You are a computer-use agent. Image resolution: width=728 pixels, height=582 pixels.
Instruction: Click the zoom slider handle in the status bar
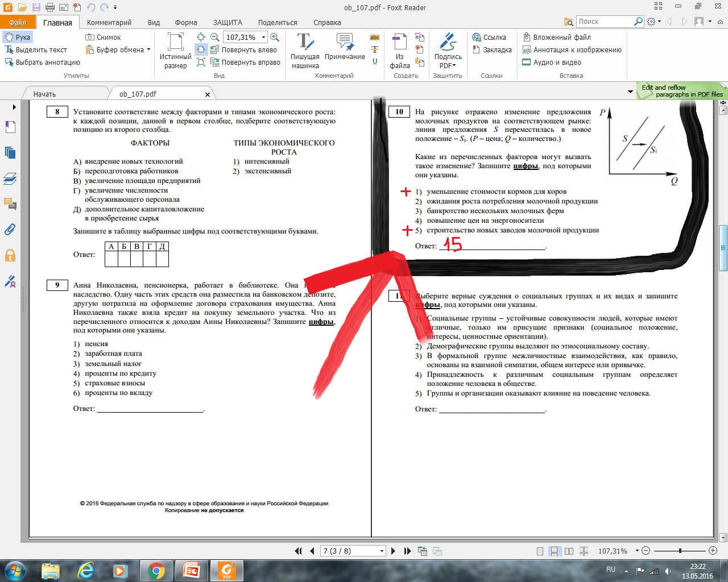point(680,551)
